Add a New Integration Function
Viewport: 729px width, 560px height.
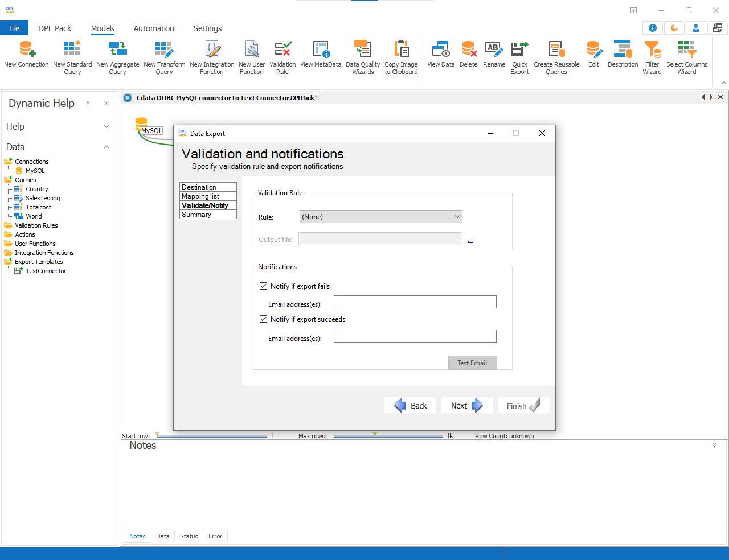point(212,57)
